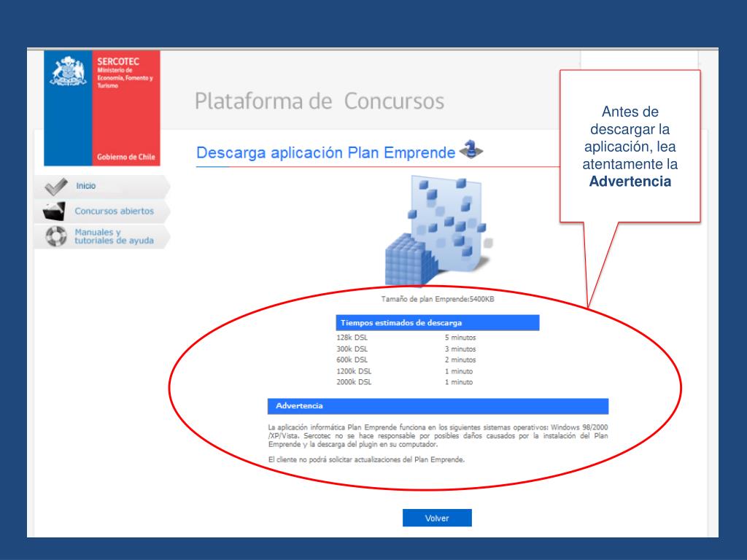Click the 3 minutos value
Screen dimensions: 747x560
460,349
